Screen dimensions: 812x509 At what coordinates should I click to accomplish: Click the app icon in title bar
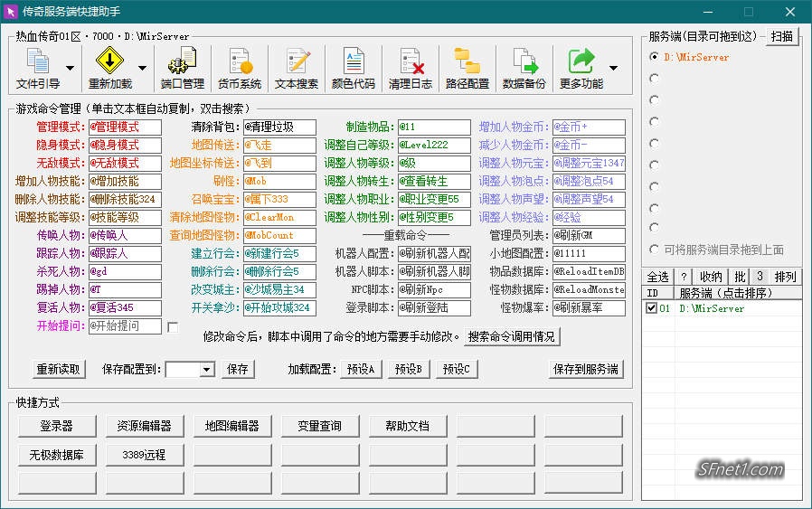[x=10, y=12]
